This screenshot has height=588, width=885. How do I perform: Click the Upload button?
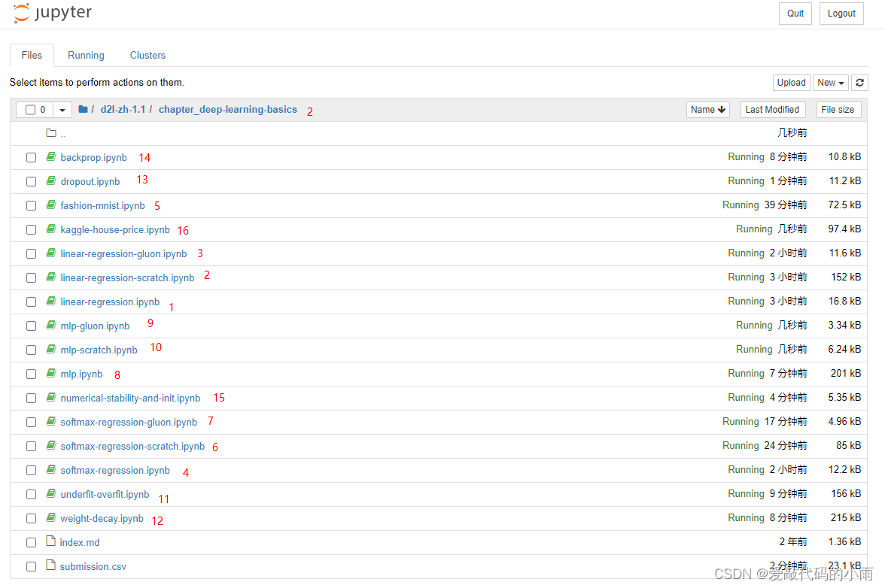[792, 82]
